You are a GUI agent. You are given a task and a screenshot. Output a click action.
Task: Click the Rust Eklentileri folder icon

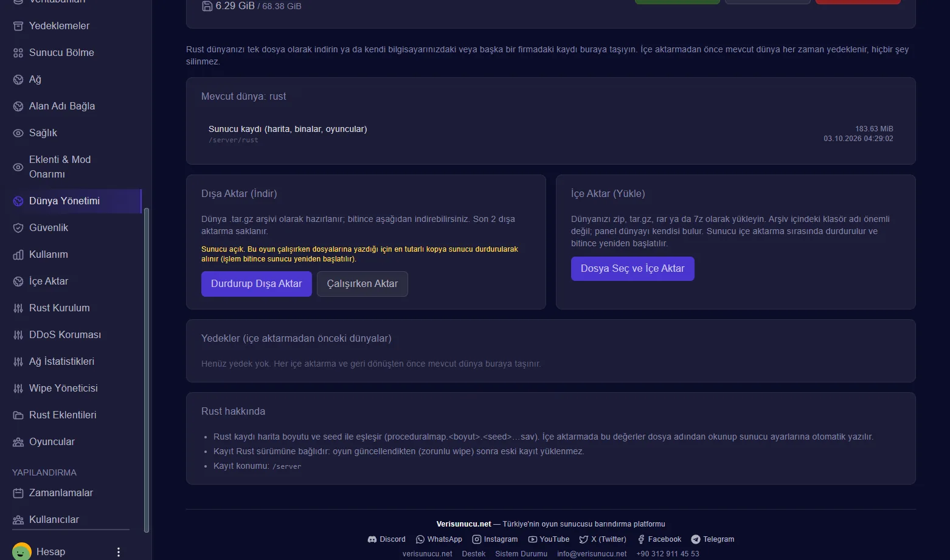[18, 415]
